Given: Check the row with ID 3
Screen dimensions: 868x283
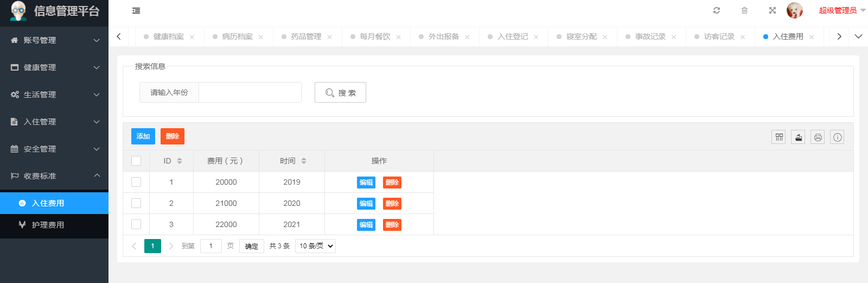Looking at the screenshot, I should coord(136,224).
